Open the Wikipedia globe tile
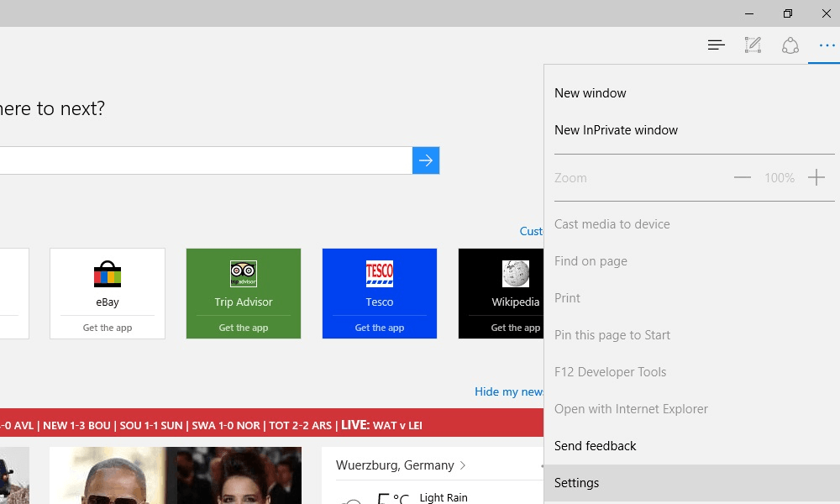The image size is (840, 504). click(x=515, y=275)
